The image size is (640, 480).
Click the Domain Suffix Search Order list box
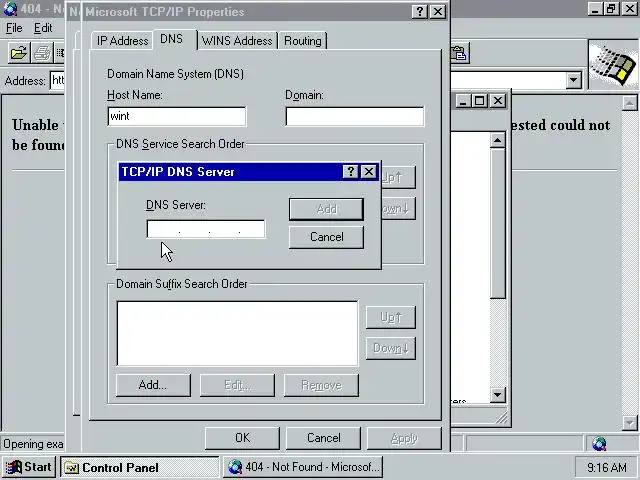(237, 333)
